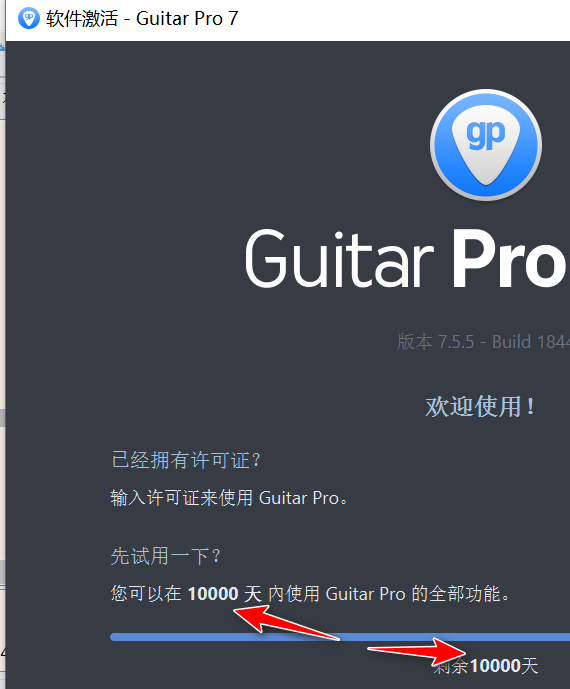This screenshot has height=689, width=570.
Task: Click the left end of the trial progress bar
Action: tap(115, 637)
